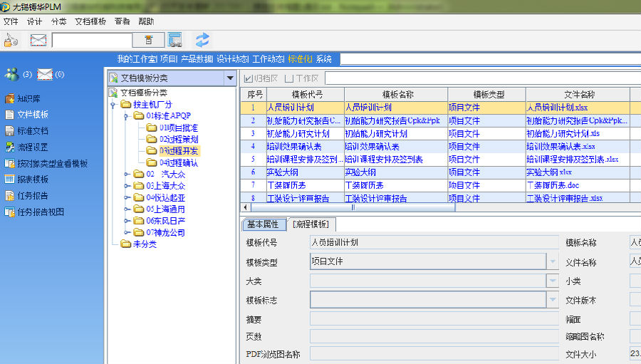The height and width of the screenshot is (364, 641).
Task: Open 任务报告视图 in the left sidebar
Action: (x=41, y=212)
